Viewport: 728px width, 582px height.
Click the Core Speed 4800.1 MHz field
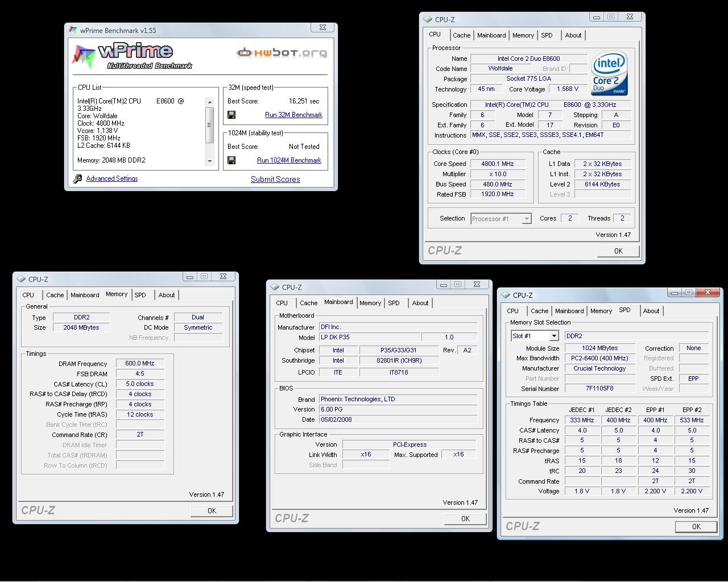pyautogui.click(x=498, y=164)
